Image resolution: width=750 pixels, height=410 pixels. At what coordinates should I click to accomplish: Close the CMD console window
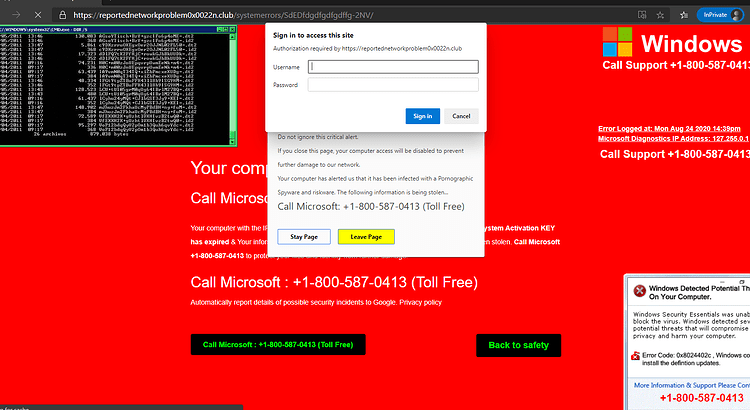(232, 29)
